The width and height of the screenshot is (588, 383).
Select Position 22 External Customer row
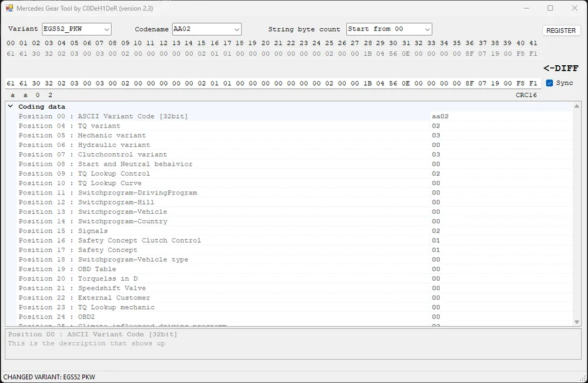[295, 298]
